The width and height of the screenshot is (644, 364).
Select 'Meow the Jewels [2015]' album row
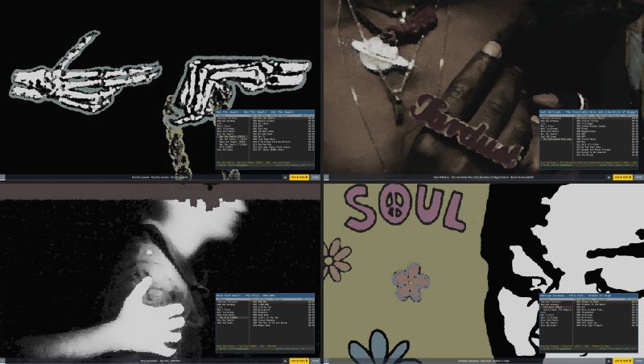[x=233, y=142]
